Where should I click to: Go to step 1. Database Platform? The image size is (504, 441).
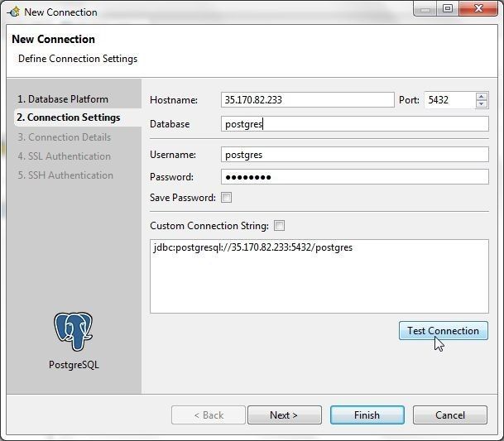click(63, 99)
